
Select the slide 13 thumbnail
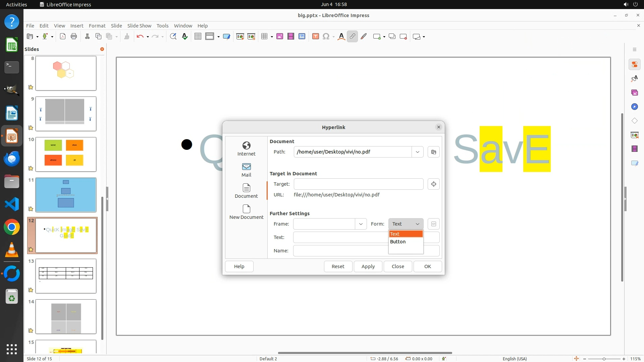point(66,276)
